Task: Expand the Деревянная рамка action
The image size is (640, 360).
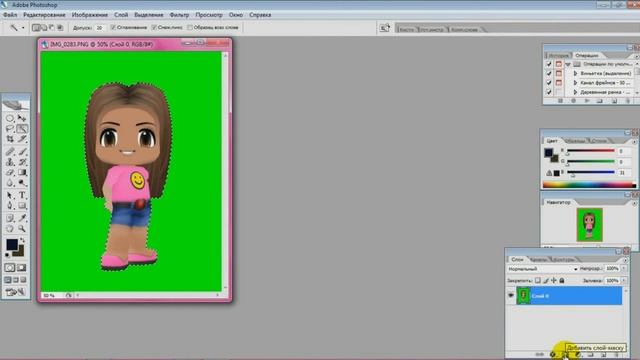Action: point(575,92)
